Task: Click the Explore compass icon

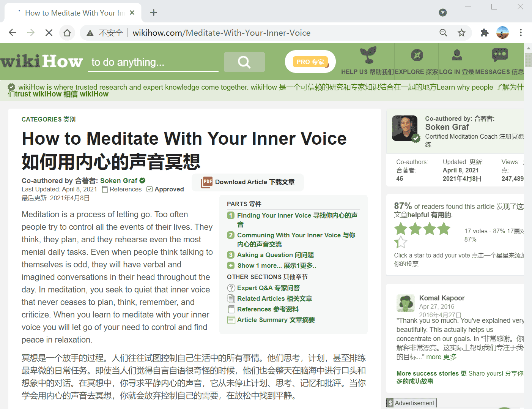Action: point(417,55)
